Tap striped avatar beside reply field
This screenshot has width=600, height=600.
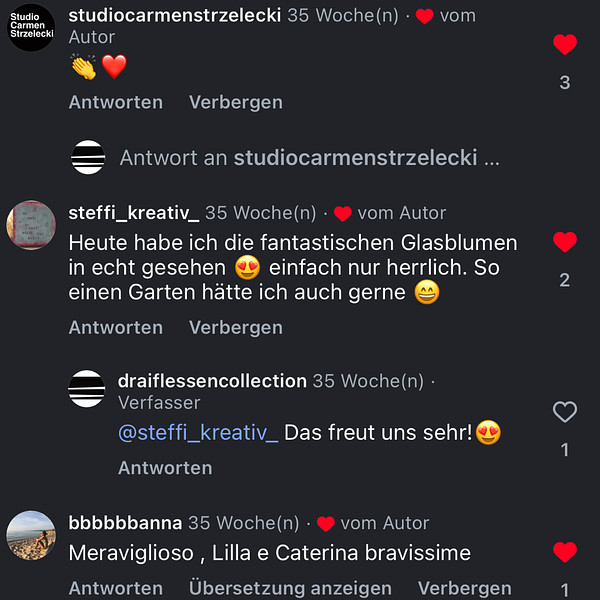point(87,158)
